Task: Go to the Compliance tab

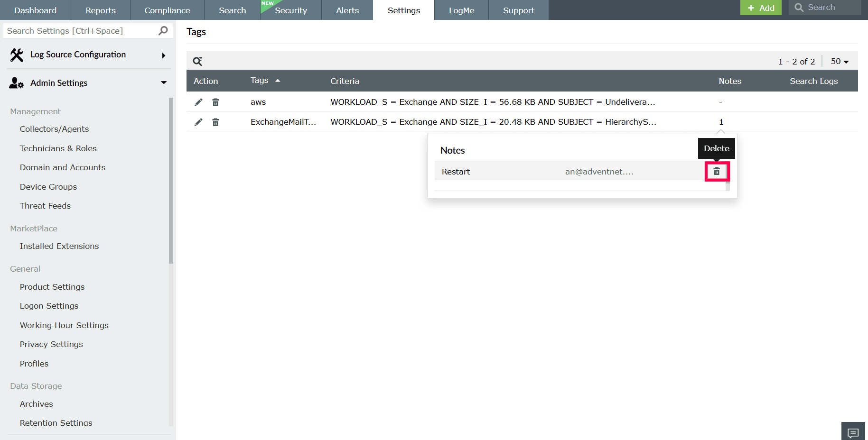Action: click(167, 10)
